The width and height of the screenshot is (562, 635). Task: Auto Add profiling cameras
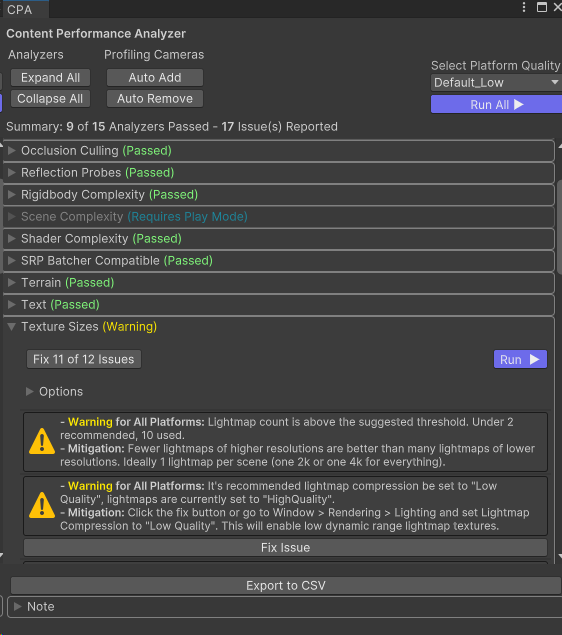click(155, 77)
